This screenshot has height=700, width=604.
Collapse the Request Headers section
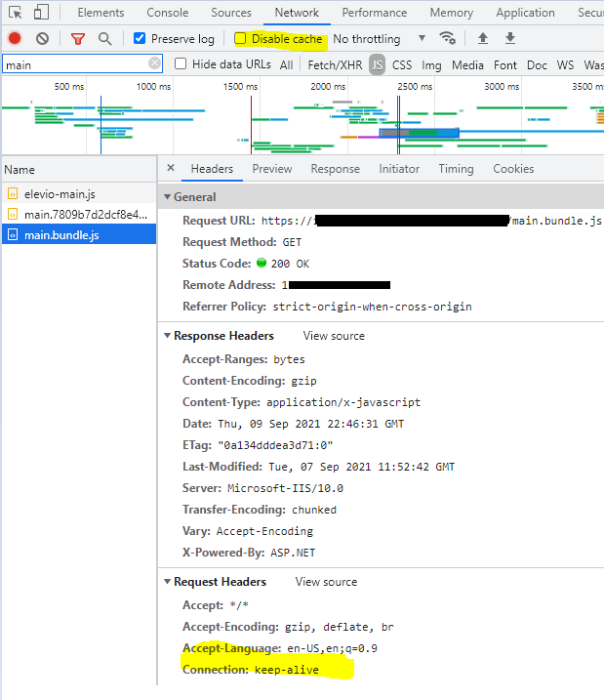pyautogui.click(x=167, y=581)
